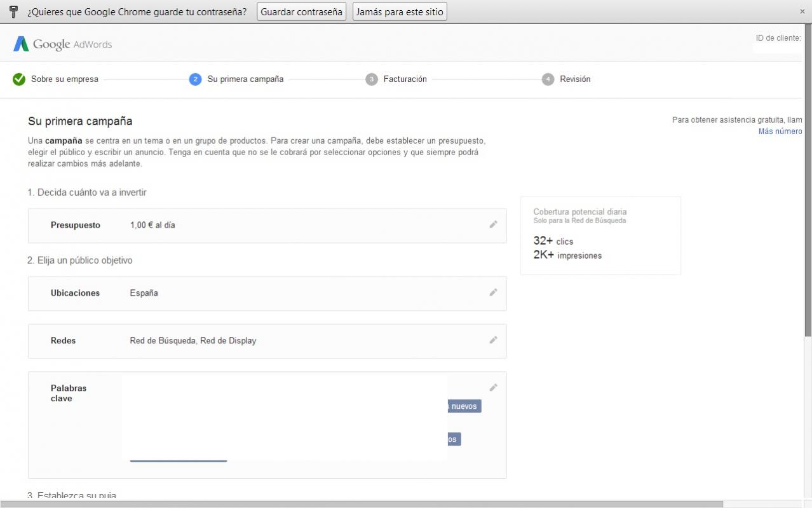The height and width of the screenshot is (508, 812).
Task: Click the Google AdWords logo
Action: tap(62, 45)
